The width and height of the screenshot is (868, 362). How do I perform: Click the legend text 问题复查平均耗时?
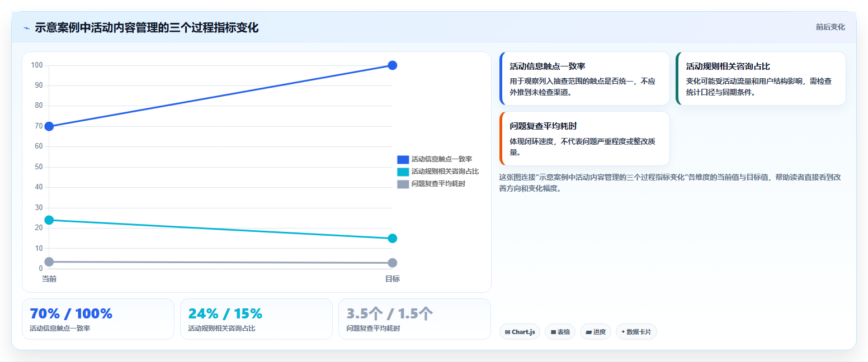(x=438, y=184)
